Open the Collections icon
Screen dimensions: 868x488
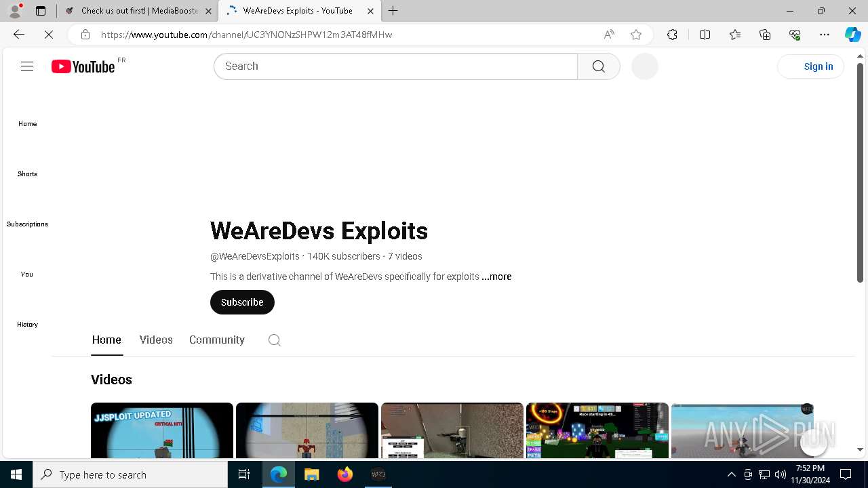pyautogui.click(x=765, y=35)
